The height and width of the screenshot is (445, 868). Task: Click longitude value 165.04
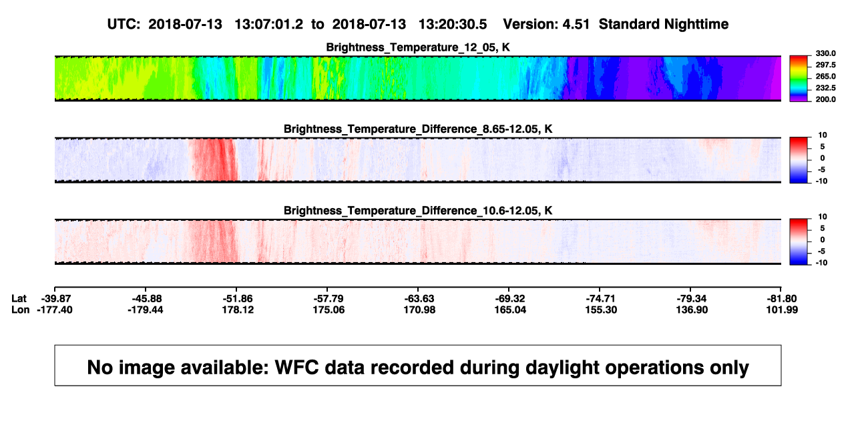[x=509, y=310]
